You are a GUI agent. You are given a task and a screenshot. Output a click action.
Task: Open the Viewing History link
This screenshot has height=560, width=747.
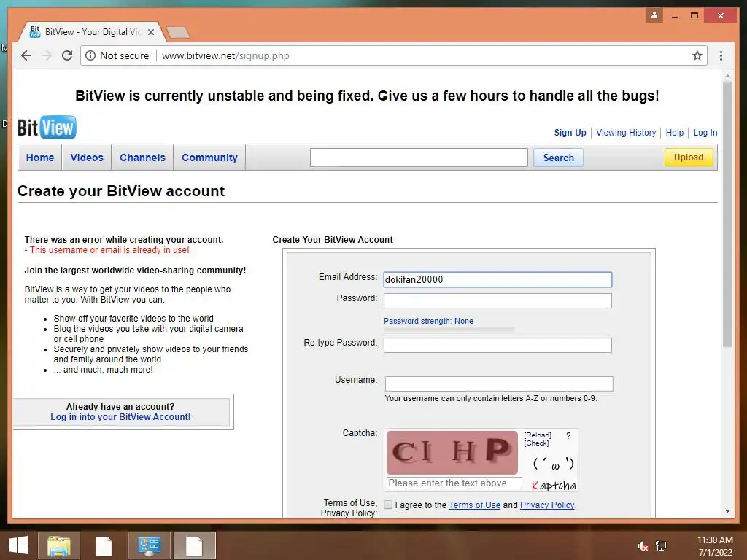tap(626, 133)
